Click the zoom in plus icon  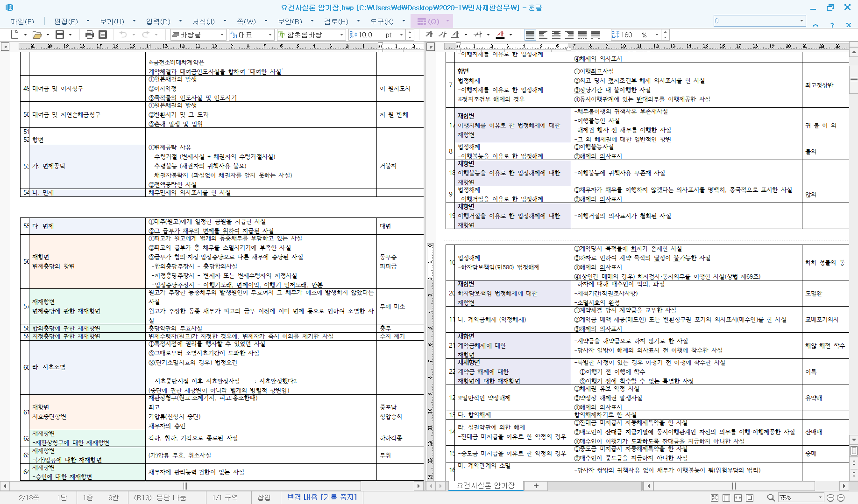click(x=841, y=497)
